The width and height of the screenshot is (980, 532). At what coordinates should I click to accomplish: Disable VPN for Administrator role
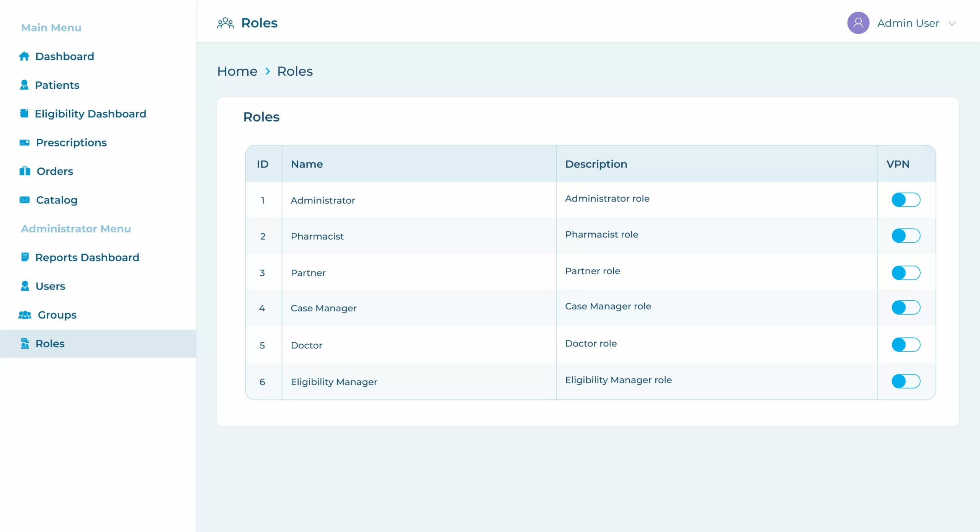pos(905,199)
